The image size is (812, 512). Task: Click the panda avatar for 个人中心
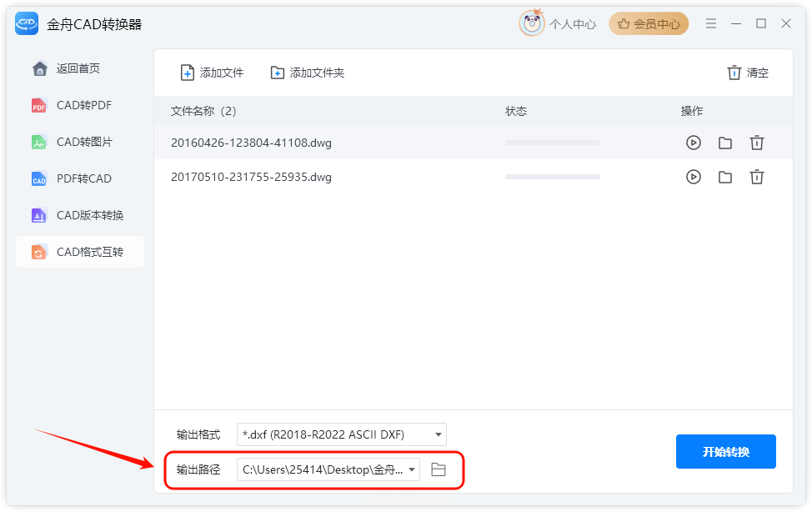(532, 23)
